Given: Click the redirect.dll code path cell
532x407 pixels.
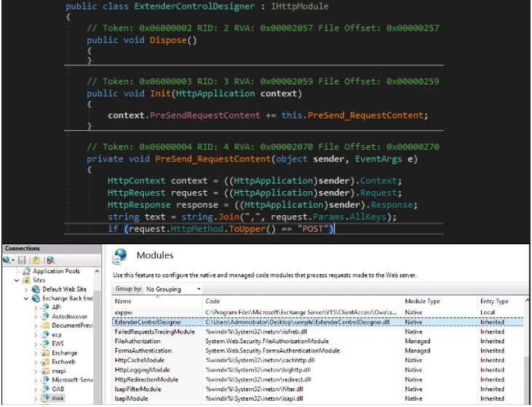Looking at the screenshot, I should point(258,379).
